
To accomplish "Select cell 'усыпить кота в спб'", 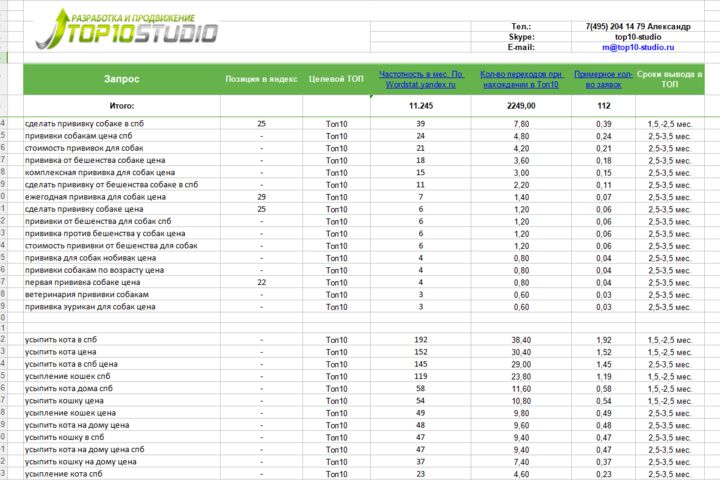I will 122,339.
